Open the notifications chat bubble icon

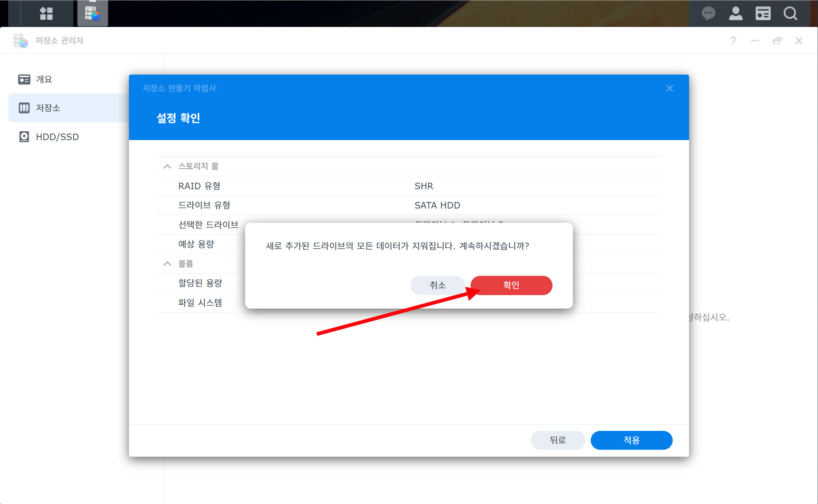708,13
